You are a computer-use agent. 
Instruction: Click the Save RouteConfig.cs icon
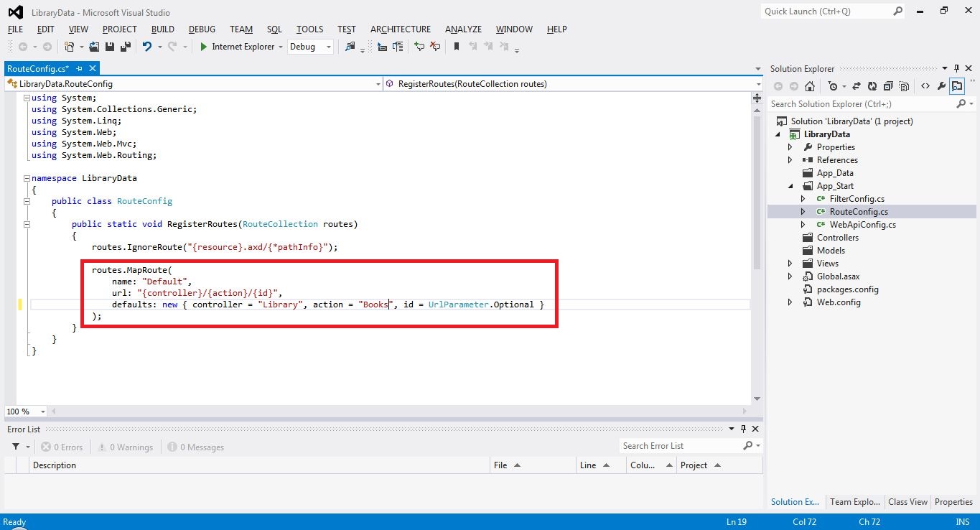point(110,47)
